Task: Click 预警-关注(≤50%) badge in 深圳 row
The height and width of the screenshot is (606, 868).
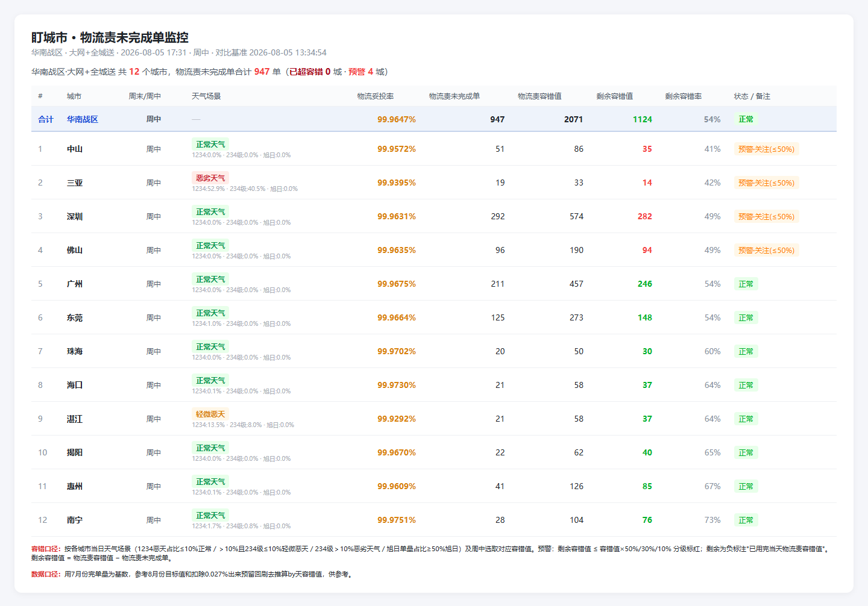Action: coord(766,216)
